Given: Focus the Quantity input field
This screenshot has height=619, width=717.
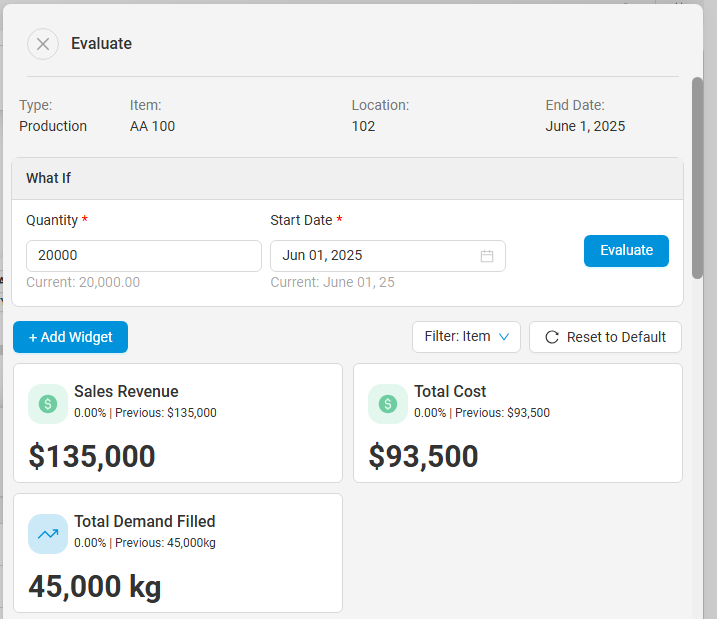Looking at the screenshot, I should click(x=144, y=256).
